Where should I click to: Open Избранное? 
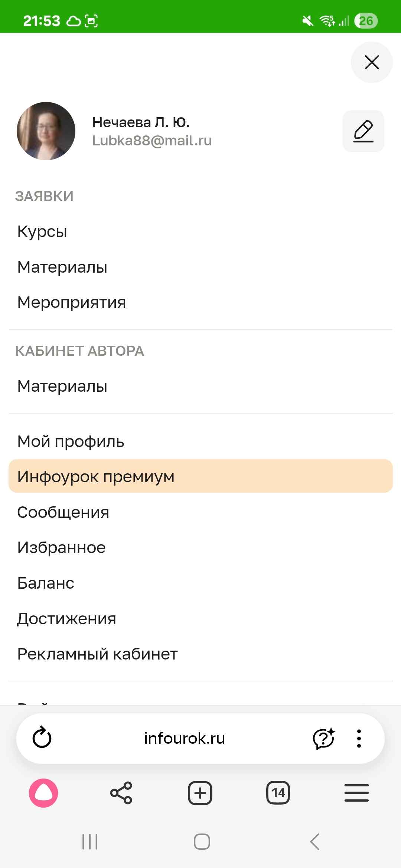coord(62,548)
